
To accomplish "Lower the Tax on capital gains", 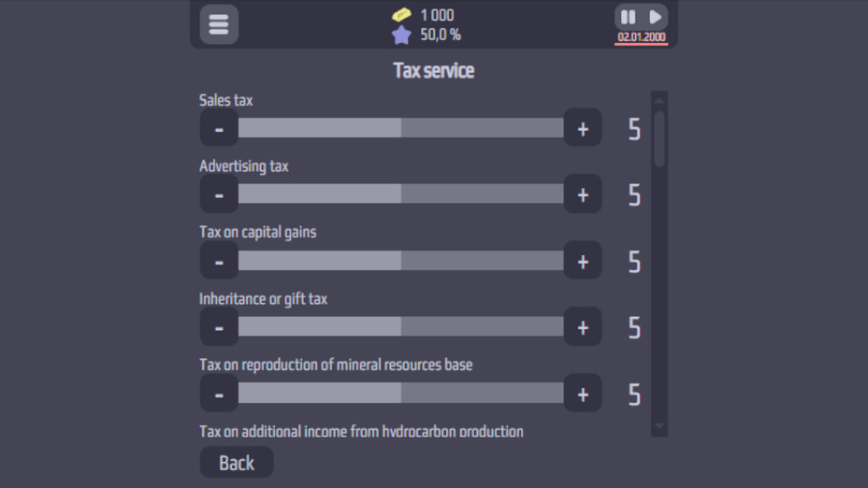I will pyautogui.click(x=219, y=261).
